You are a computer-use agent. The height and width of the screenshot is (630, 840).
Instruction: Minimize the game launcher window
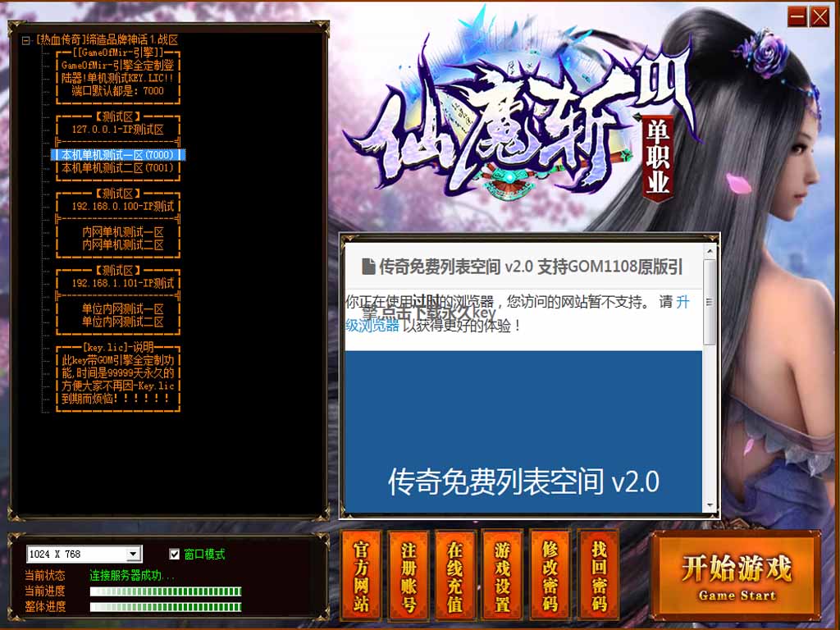[x=797, y=17]
